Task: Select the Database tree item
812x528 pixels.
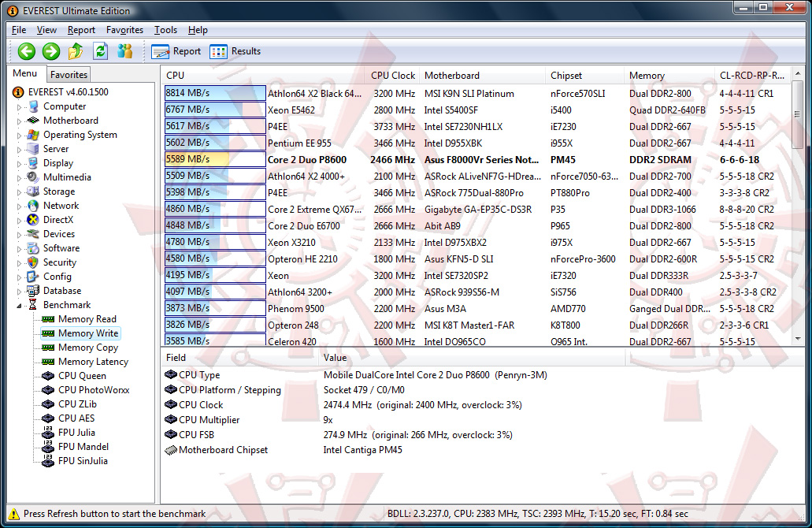Action: click(62, 291)
